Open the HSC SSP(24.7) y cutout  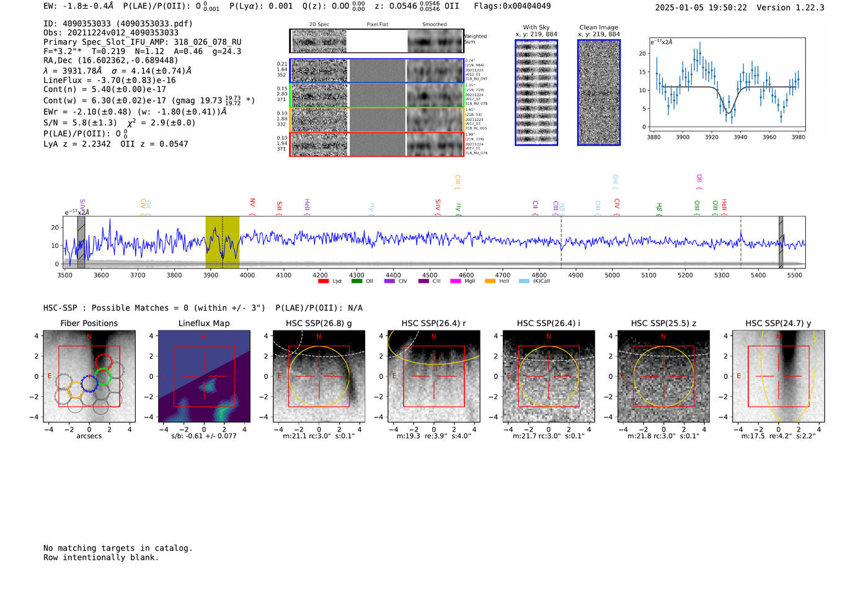(x=778, y=376)
